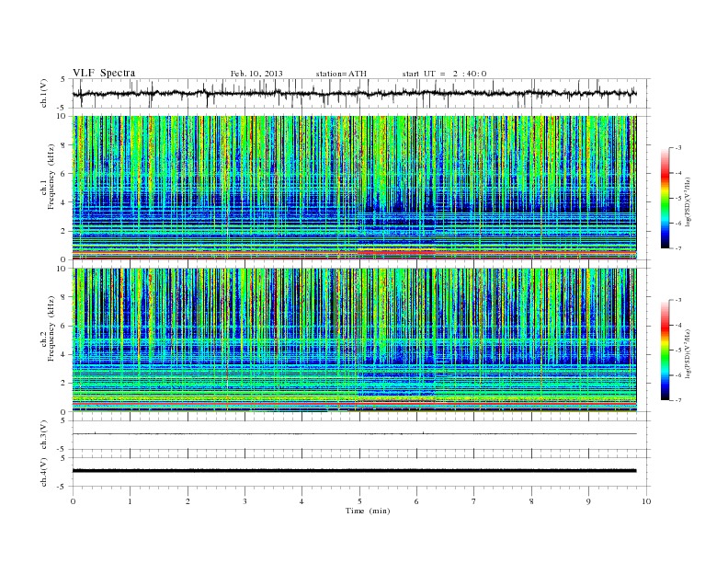Viewport: 728px width, 563px height.
Task: Click the ch.4 thick waveform band
Action: click(354, 471)
